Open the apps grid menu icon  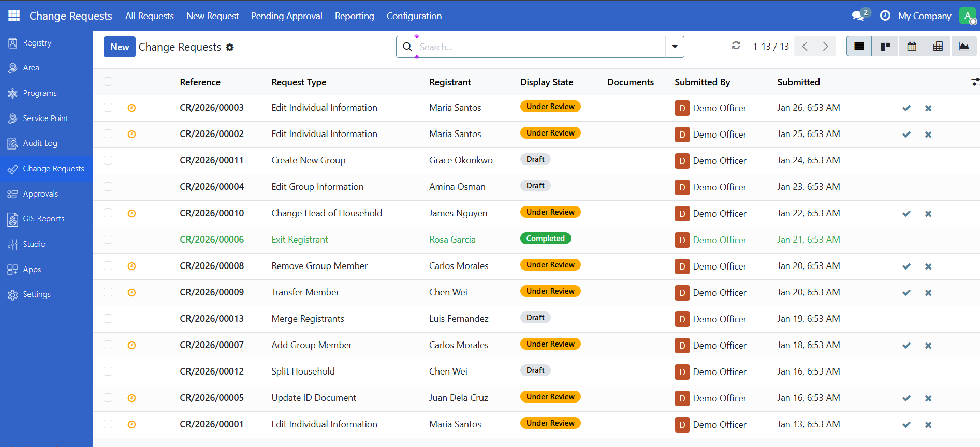click(14, 16)
